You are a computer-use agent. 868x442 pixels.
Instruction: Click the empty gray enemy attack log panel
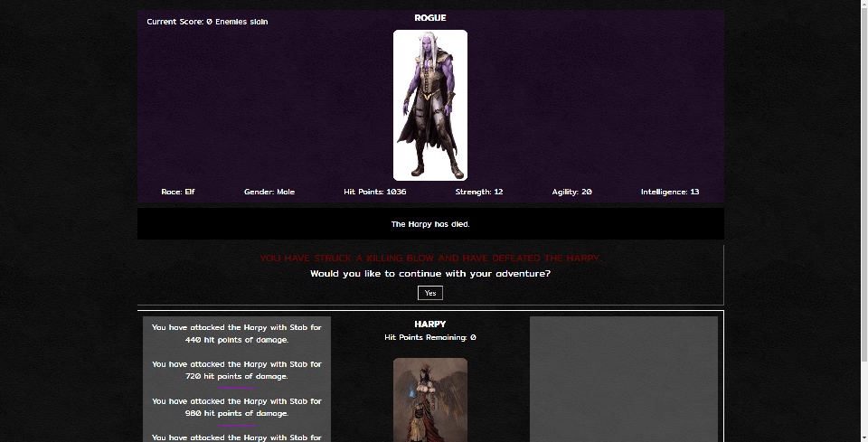point(624,379)
